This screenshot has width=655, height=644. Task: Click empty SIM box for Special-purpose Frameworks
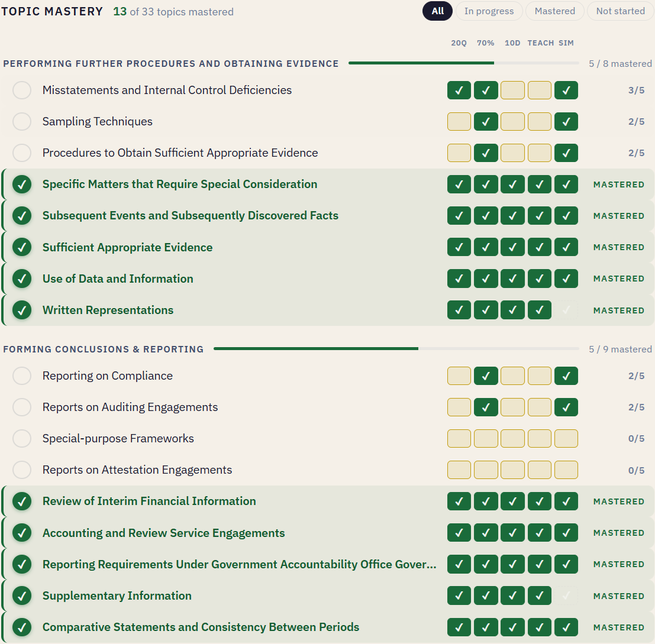point(566,439)
